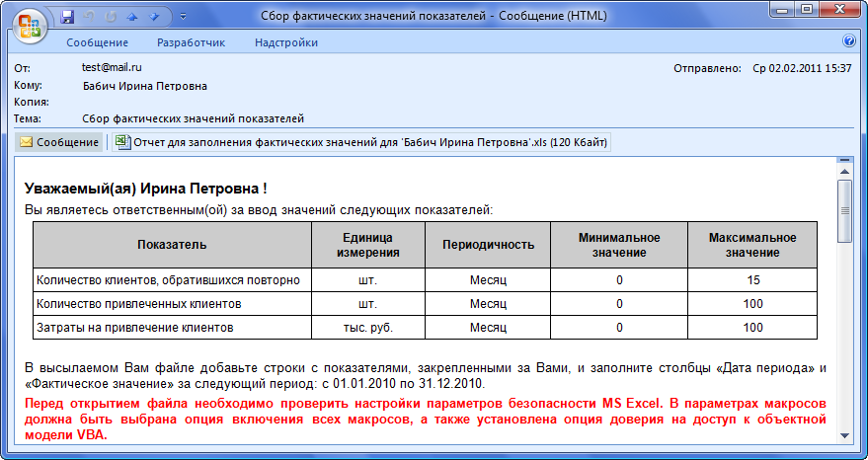
Task: Click the scroll up arrow of message scrollbar
Action: (844, 172)
